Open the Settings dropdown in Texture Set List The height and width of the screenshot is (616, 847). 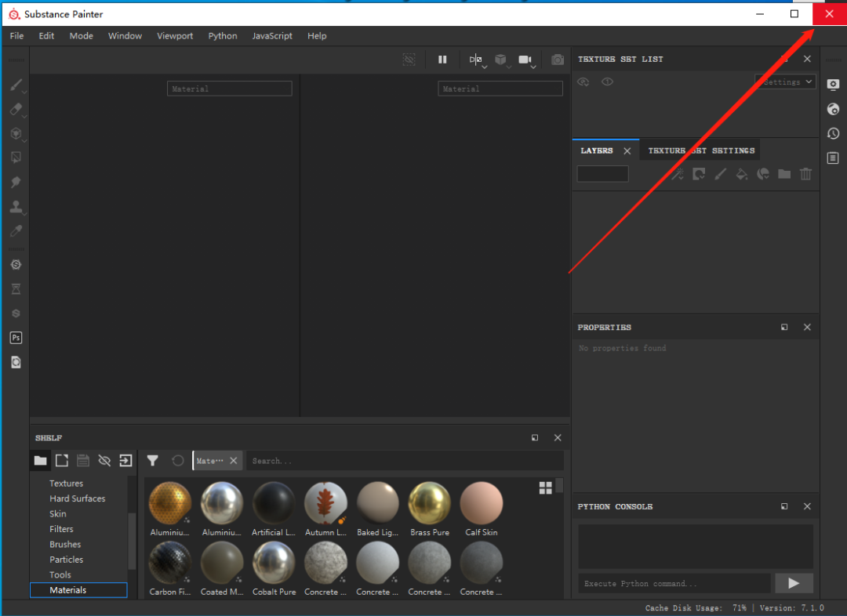point(785,82)
